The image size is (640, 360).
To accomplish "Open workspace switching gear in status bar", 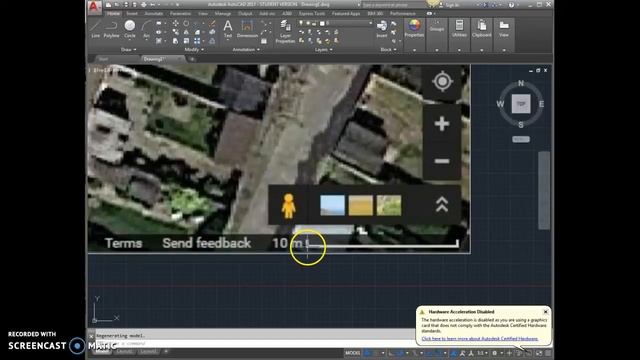I will [x=494, y=353].
